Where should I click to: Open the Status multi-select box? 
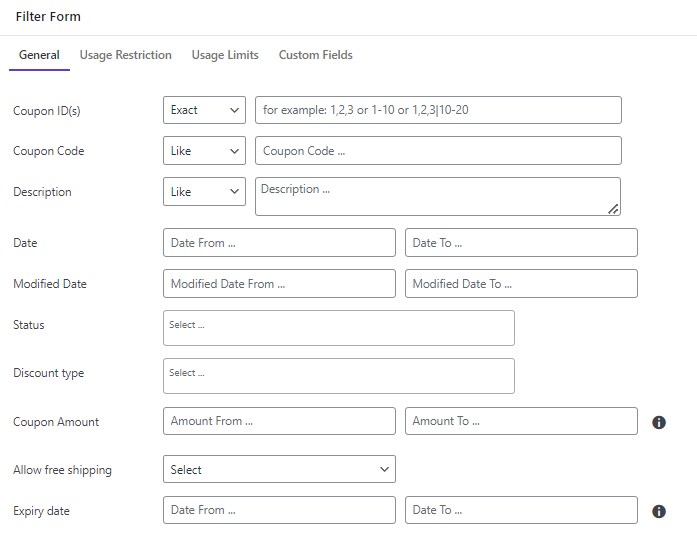(x=339, y=328)
